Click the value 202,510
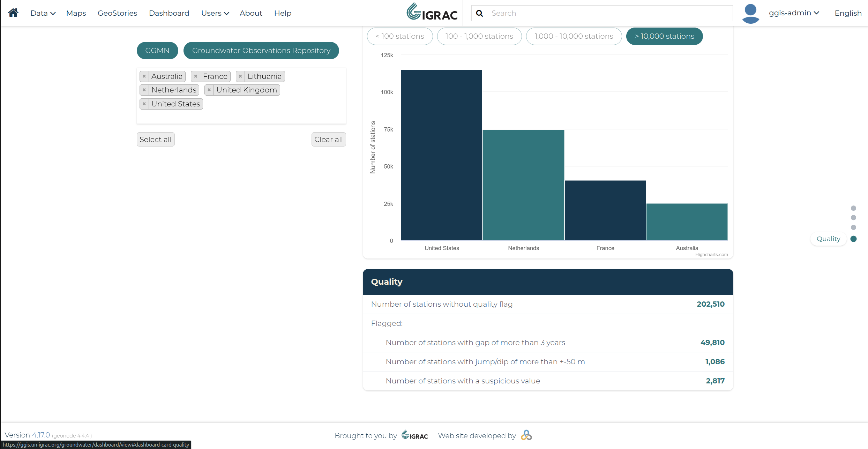 click(x=711, y=304)
